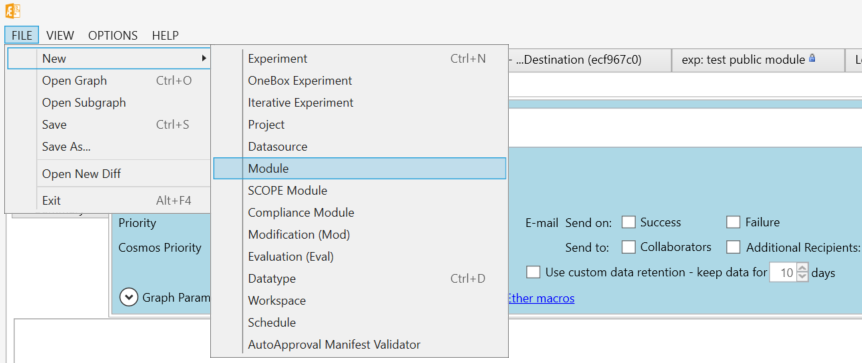Choose Open Graph from File menu
862x363 pixels.
(x=109, y=81)
